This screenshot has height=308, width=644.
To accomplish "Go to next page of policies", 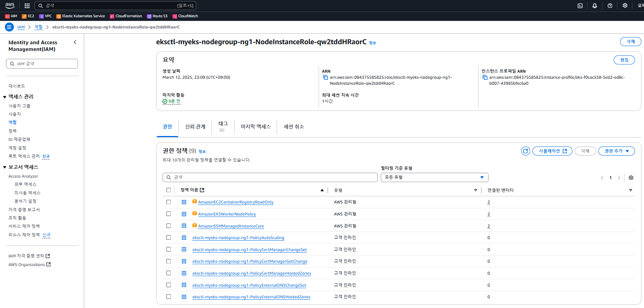I will pyautogui.click(x=619, y=178).
